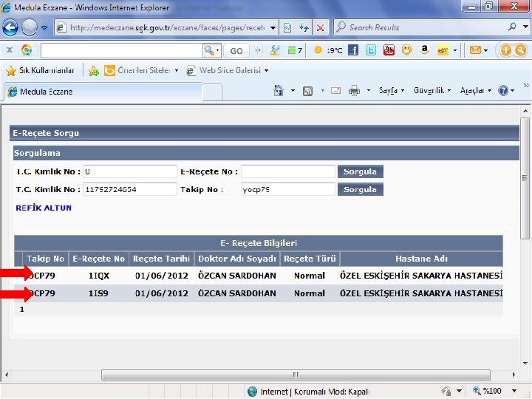Open the recent pages dropdown arrow
The image size is (532, 399).
44,28
